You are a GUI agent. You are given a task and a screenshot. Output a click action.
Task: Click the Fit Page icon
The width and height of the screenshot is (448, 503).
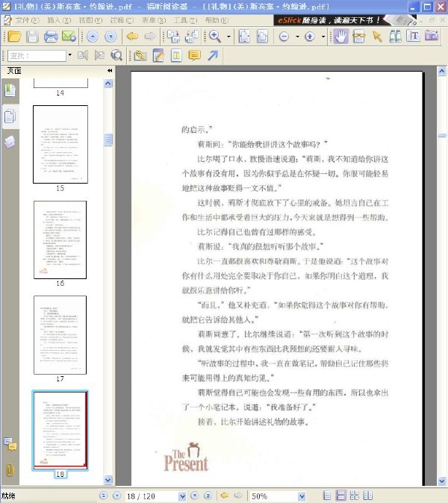[x=244, y=37]
